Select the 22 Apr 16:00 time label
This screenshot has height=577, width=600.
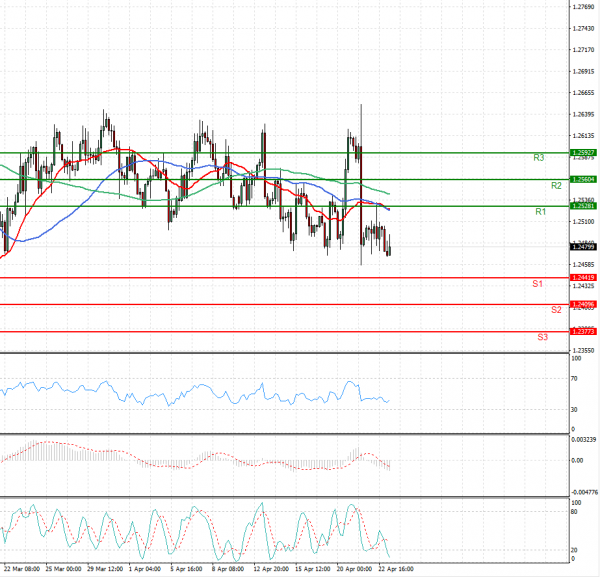pyautogui.click(x=396, y=569)
